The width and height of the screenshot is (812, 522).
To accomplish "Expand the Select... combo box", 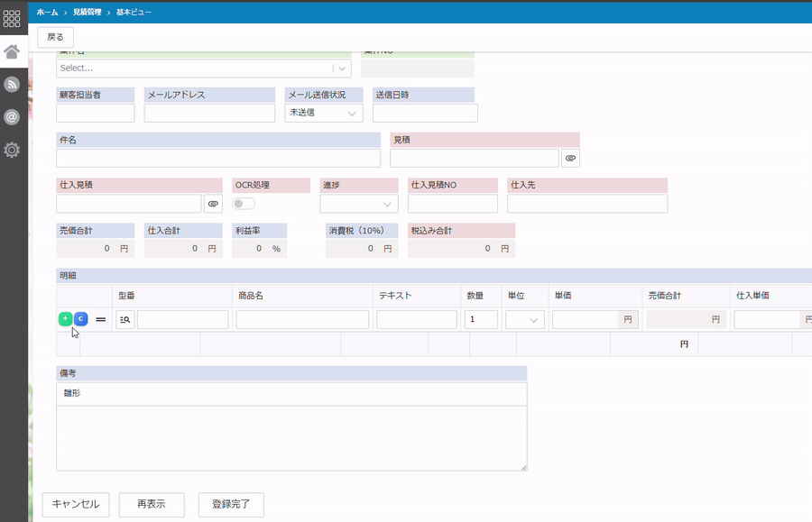I will [204, 69].
